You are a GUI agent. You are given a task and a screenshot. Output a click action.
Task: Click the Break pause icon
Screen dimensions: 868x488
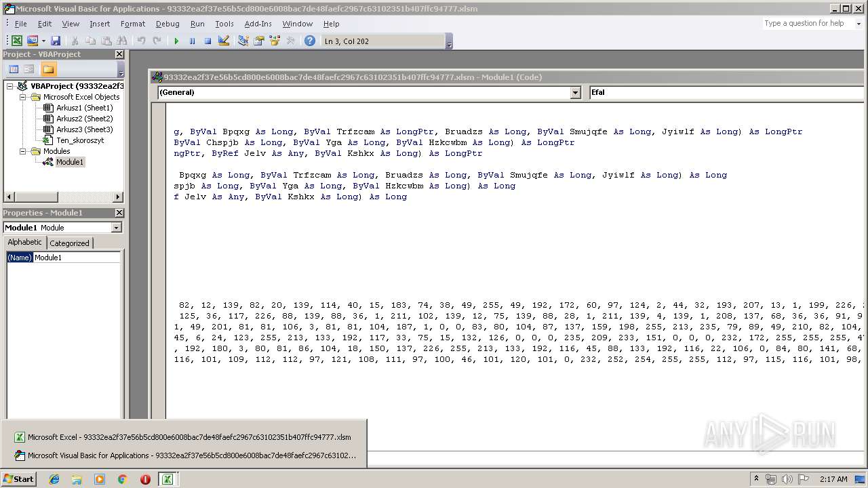192,41
